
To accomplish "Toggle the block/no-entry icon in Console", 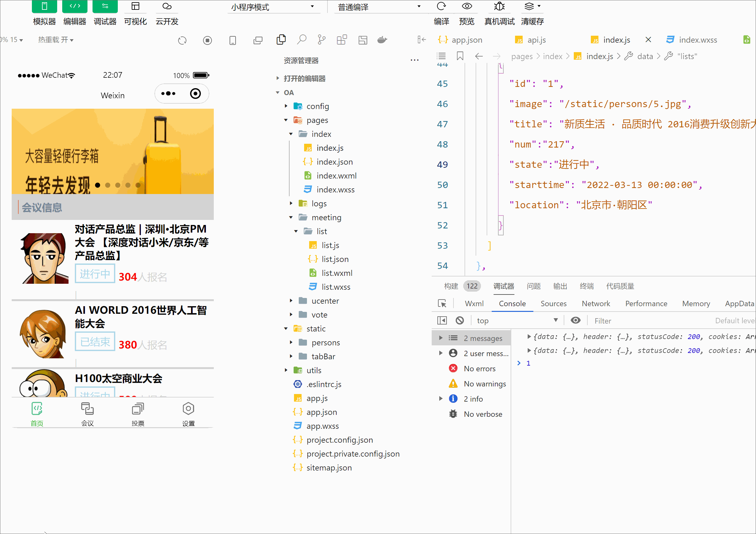I will (x=459, y=320).
